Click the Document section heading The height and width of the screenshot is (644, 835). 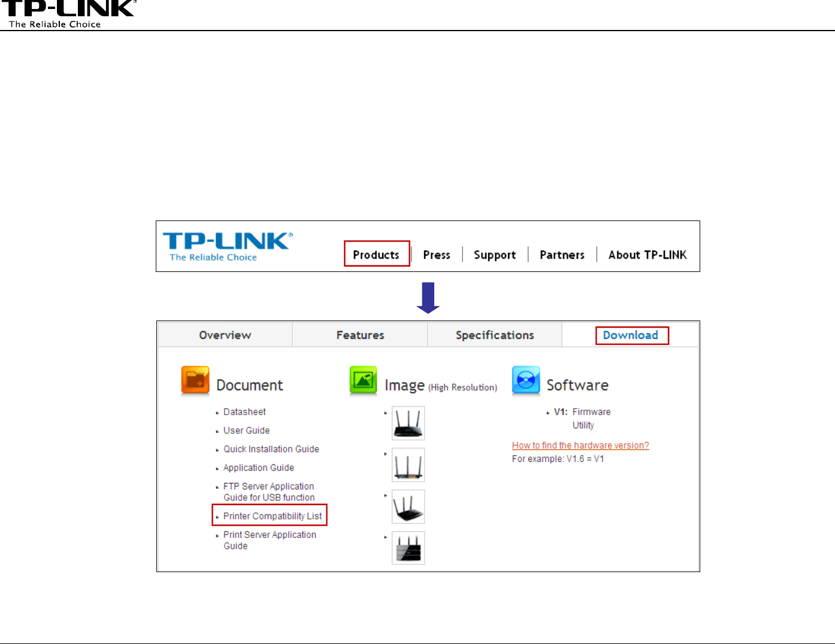tap(250, 385)
